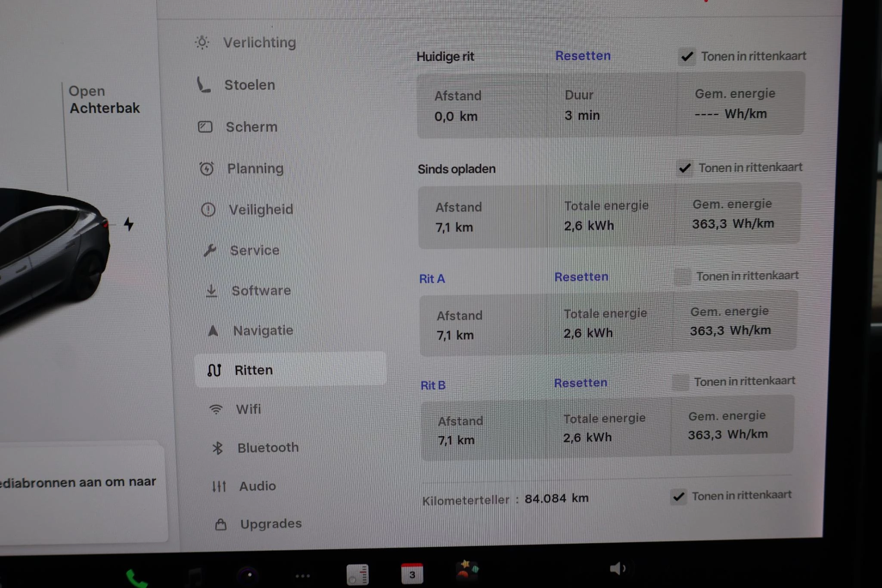Go to Software settings section
The height and width of the screenshot is (588, 882).
coord(261,291)
